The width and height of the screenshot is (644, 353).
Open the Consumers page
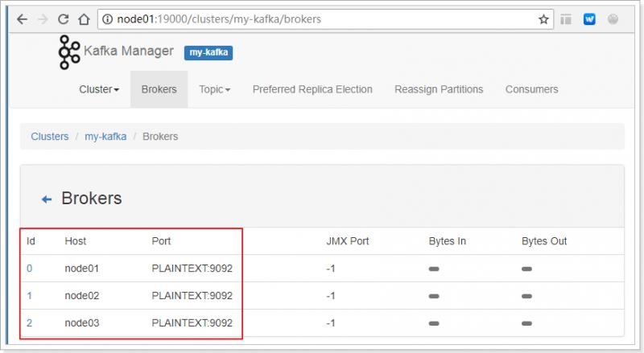(x=531, y=89)
